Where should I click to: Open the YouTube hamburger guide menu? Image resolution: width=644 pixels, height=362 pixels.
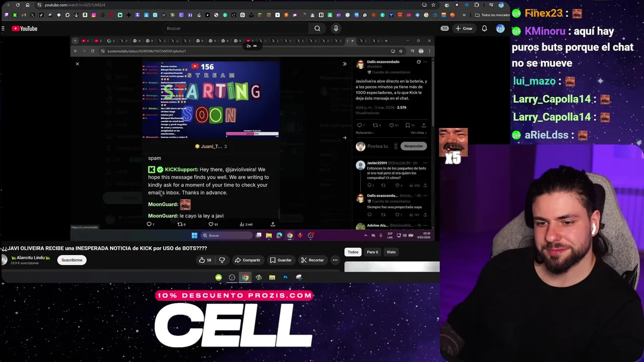coord(3,29)
